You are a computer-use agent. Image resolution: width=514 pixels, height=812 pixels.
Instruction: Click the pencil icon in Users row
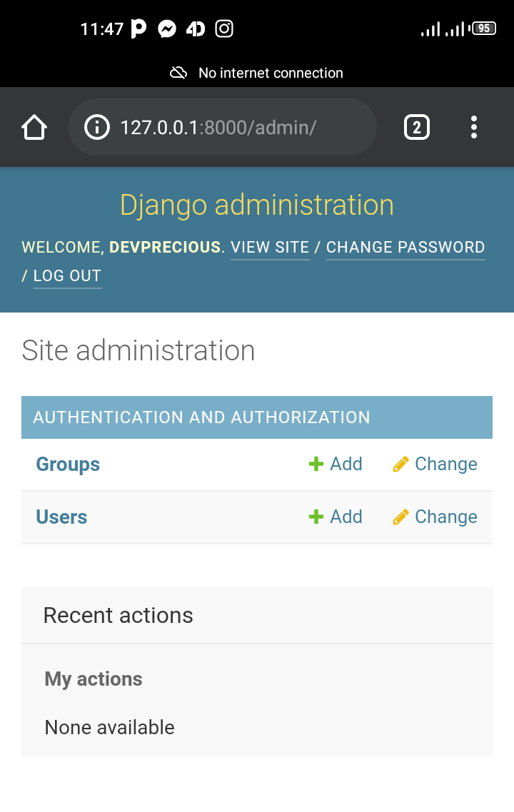[x=400, y=517]
